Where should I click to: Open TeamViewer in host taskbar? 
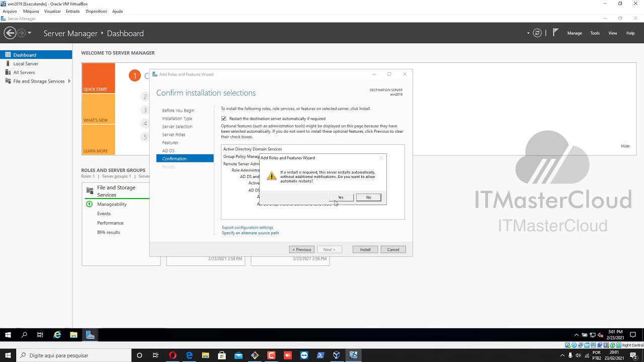pos(304,355)
